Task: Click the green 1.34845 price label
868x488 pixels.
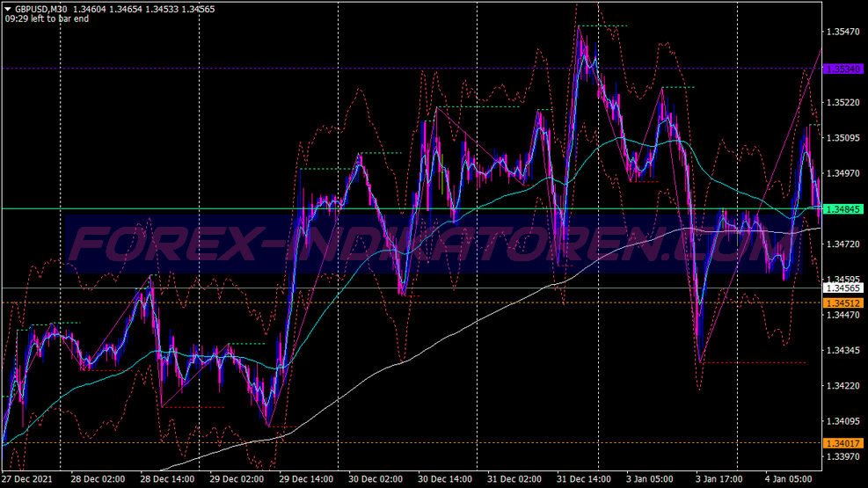Action: pos(843,209)
